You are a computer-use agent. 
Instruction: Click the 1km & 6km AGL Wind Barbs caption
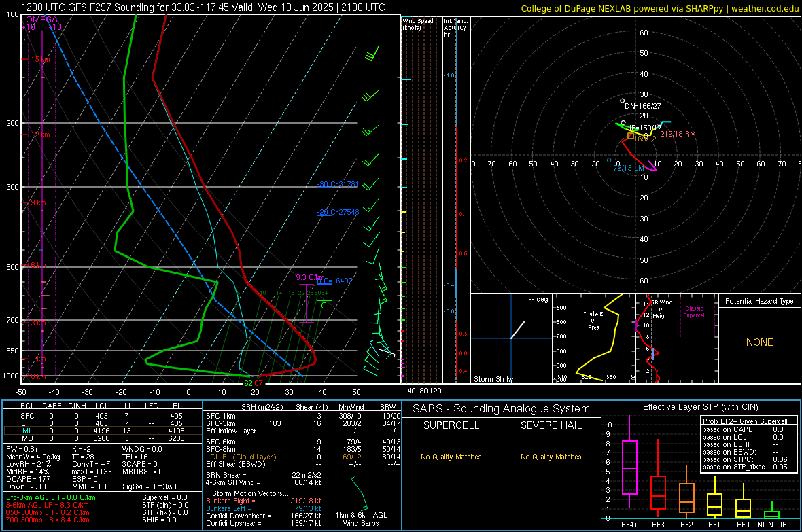(361, 519)
